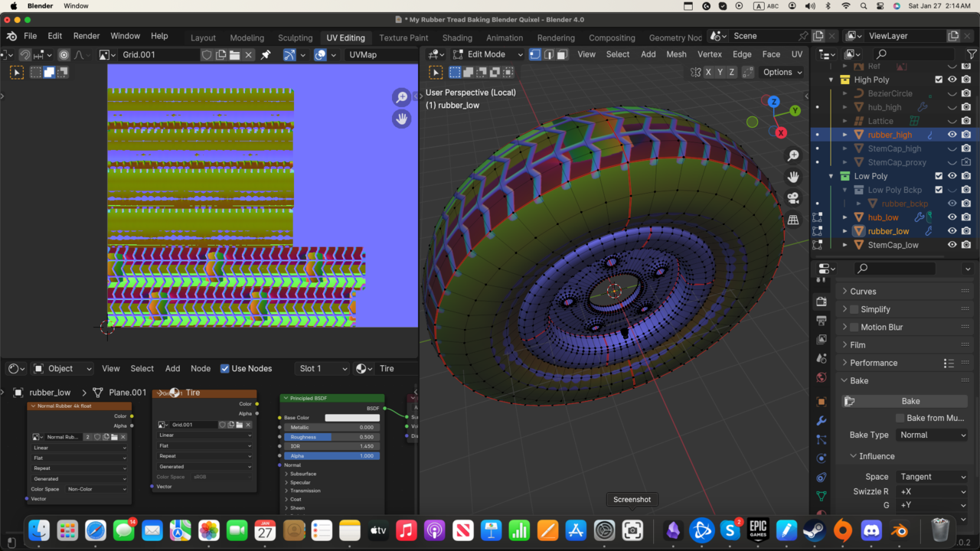This screenshot has width=980, height=551.
Task: Click the Z axis on the navigation gizmo
Action: pyautogui.click(x=773, y=100)
